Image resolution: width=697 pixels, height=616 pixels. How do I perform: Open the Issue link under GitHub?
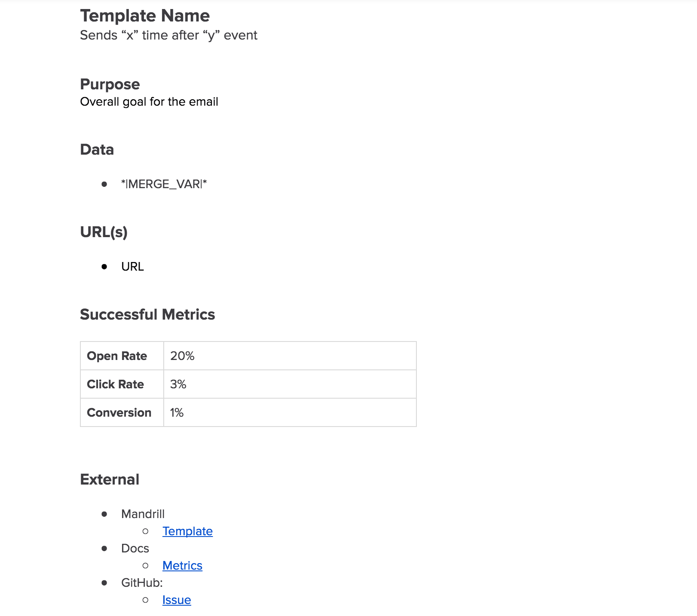pyautogui.click(x=177, y=600)
